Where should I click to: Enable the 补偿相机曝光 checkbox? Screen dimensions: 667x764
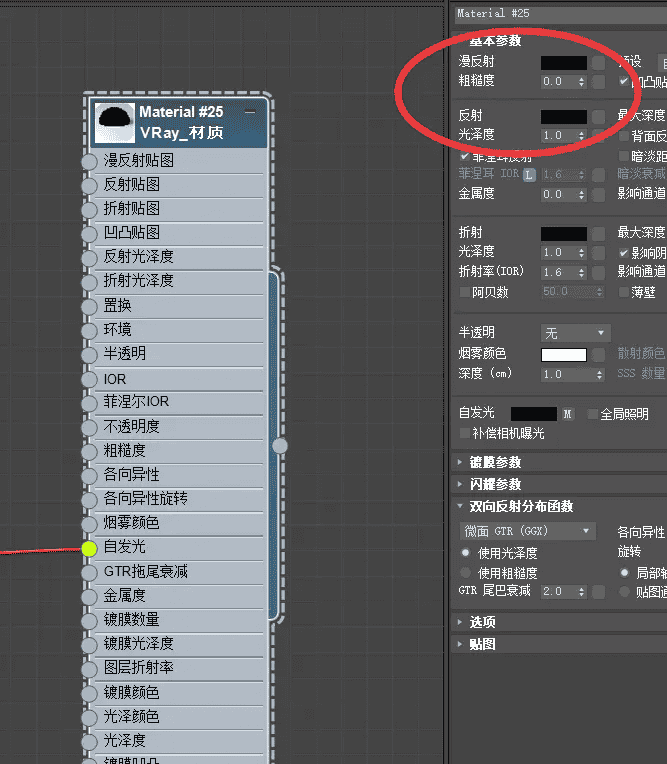coord(464,433)
